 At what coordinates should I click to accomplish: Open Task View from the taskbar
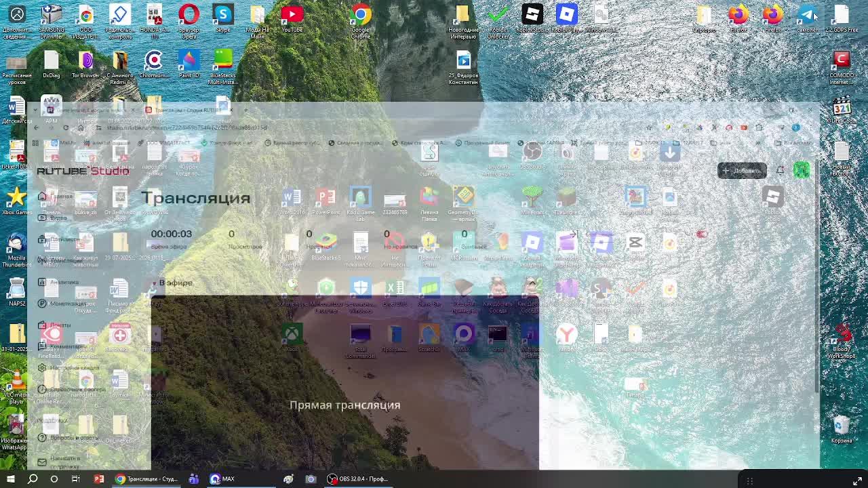point(76,479)
